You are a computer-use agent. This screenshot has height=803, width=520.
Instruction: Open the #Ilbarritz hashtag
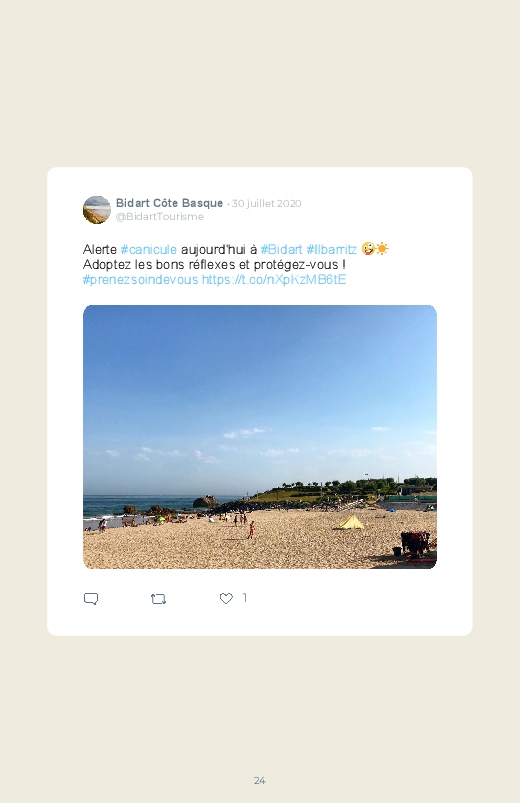tap(331, 249)
